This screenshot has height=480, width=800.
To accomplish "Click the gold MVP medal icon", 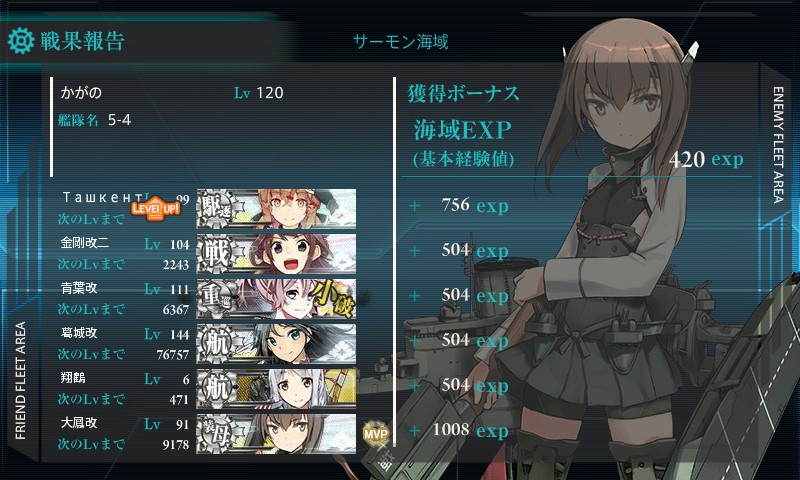I will (376, 434).
